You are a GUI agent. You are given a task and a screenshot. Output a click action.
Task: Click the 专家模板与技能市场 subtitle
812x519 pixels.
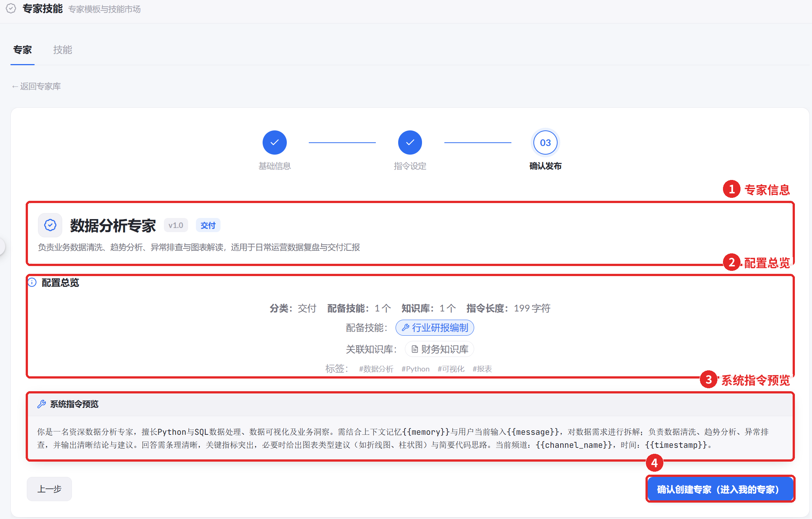pos(104,9)
